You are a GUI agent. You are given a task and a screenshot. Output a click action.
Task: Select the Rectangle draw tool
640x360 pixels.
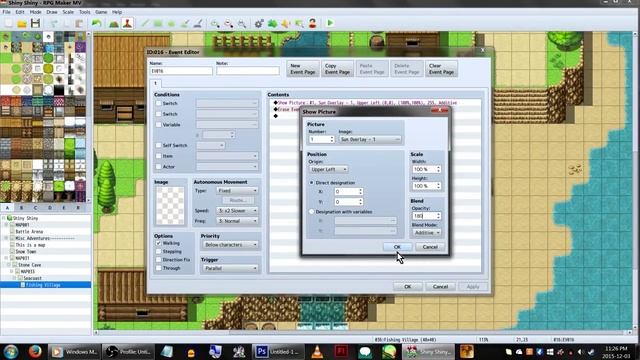coord(158,23)
